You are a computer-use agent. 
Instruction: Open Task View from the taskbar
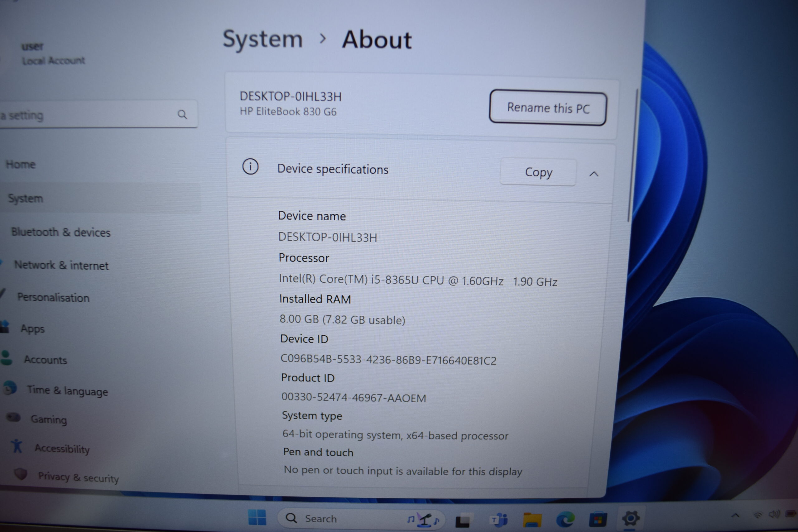[463, 520]
